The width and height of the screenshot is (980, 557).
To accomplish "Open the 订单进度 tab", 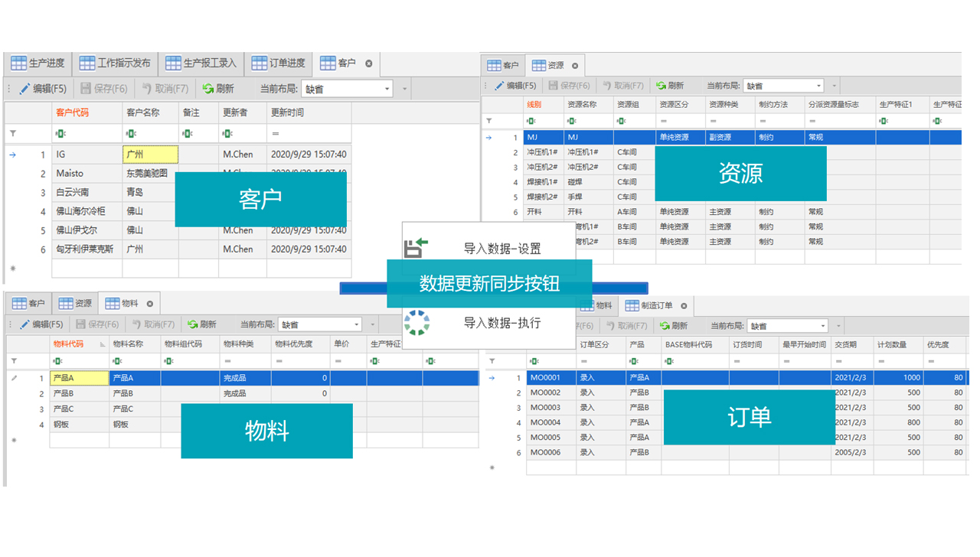I will (x=279, y=64).
